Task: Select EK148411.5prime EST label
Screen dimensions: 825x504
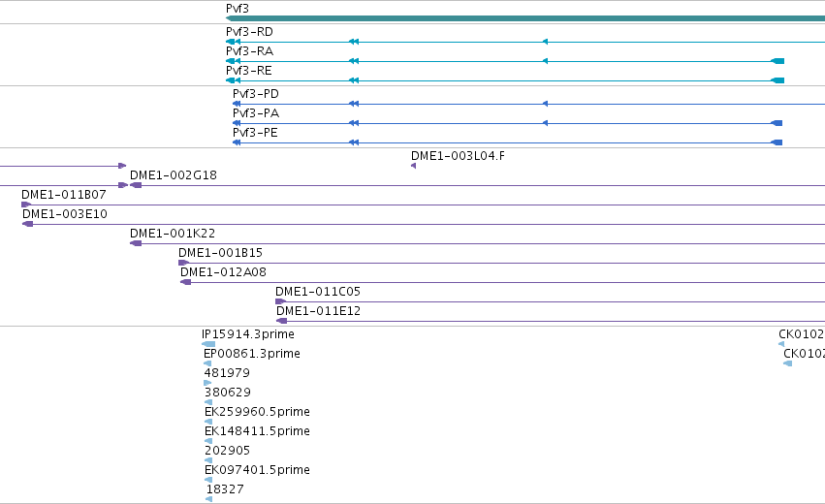Action: coord(257,432)
